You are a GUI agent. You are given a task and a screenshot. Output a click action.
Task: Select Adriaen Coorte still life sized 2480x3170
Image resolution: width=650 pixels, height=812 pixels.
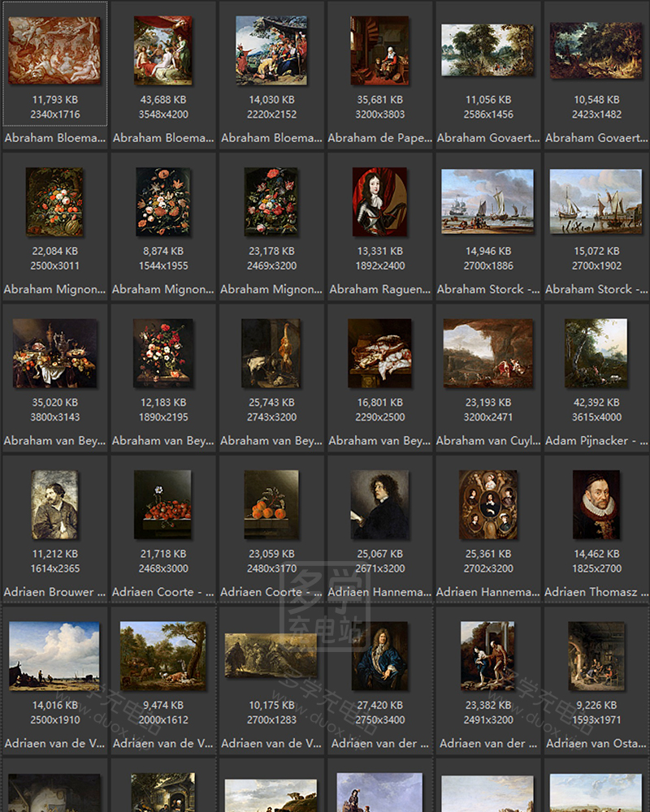point(271,504)
